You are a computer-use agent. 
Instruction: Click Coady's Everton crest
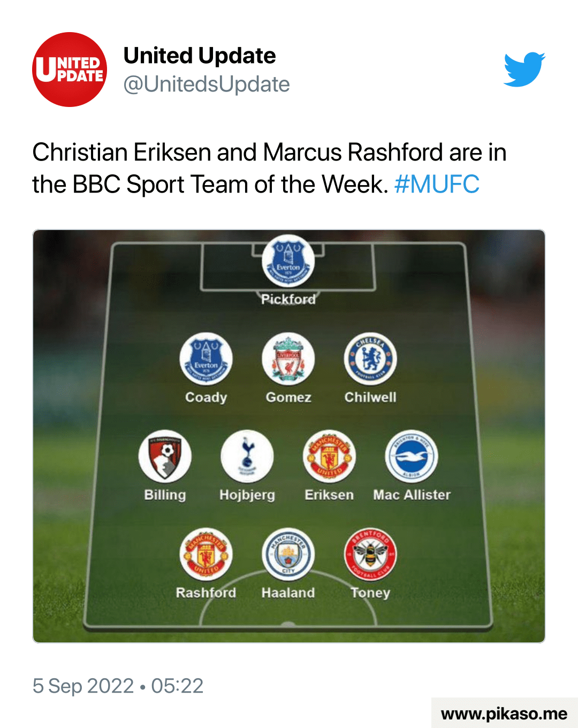click(206, 359)
